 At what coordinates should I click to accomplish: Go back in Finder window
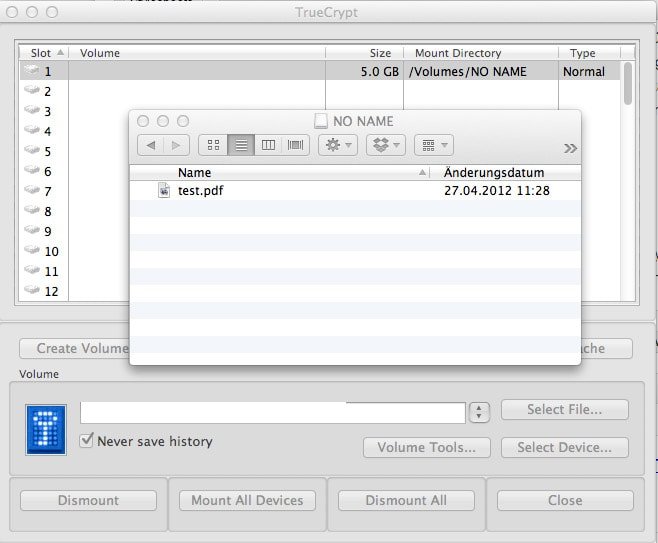tap(151, 145)
